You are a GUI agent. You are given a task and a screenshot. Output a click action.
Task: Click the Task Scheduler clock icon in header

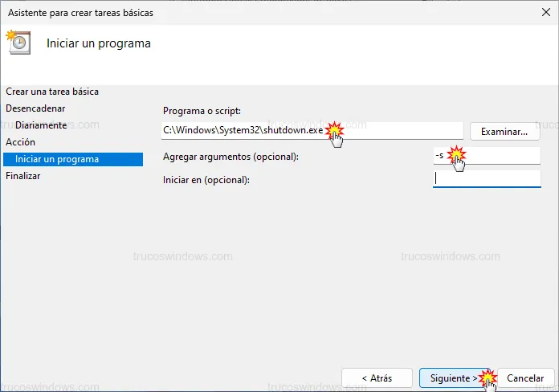pos(18,43)
